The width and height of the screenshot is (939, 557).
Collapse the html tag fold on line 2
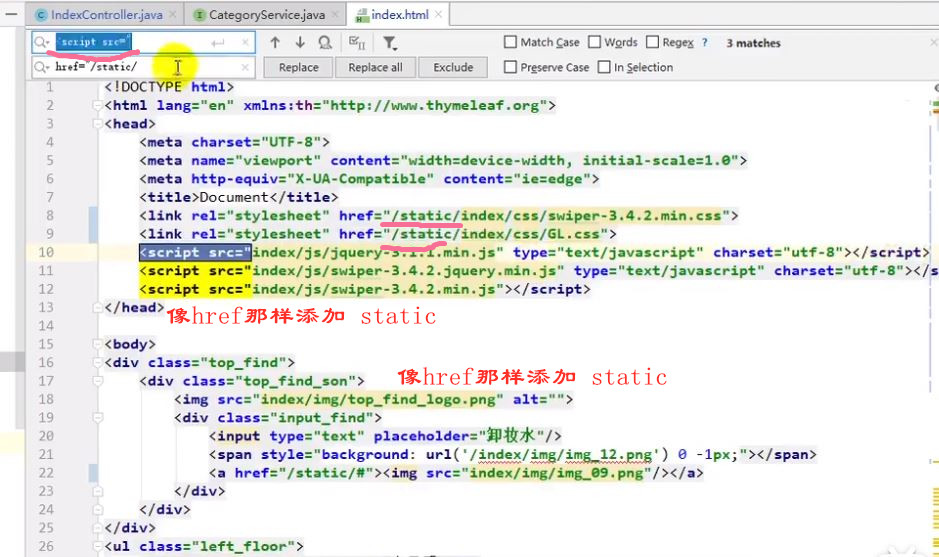click(x=98, y=105)
